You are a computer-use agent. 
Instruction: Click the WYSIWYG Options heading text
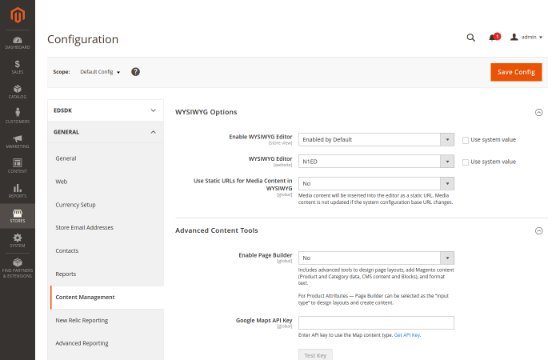pos(206,112)
